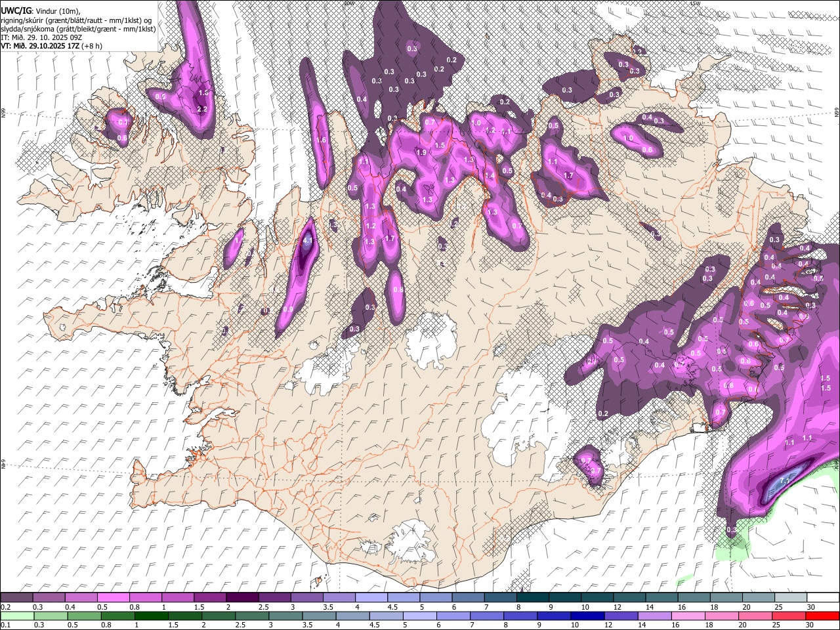Pick the bright red 30+ swatch in the lower scale
Image resolution: width=840 pixels, height=630 pixels.
[822, 616]
